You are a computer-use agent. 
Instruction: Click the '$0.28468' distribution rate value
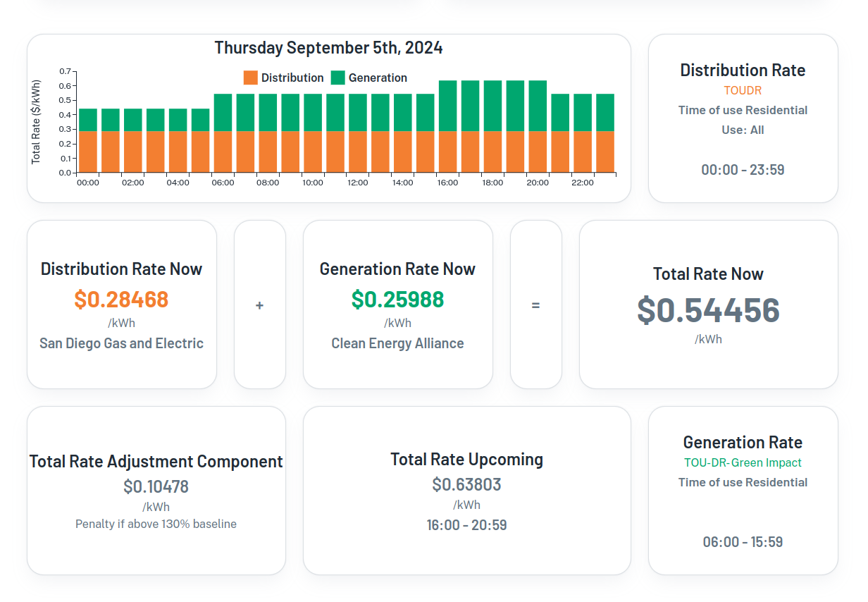[x=121, y=299]
